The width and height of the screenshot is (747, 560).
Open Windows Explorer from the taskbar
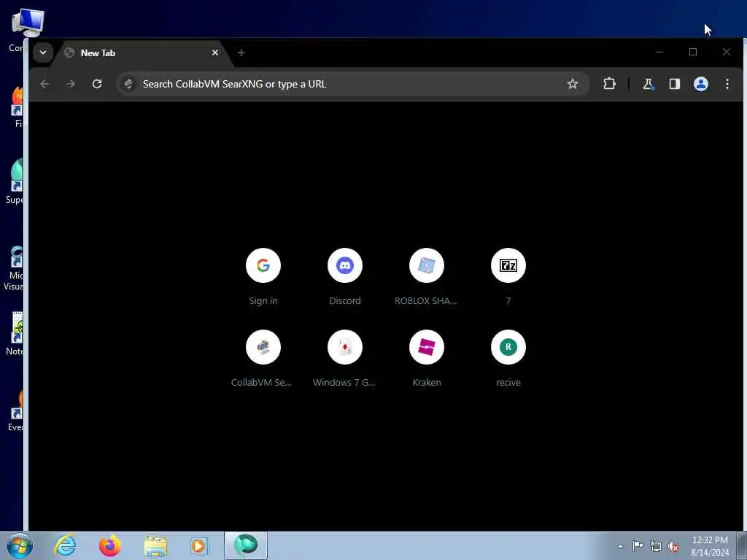155,545
